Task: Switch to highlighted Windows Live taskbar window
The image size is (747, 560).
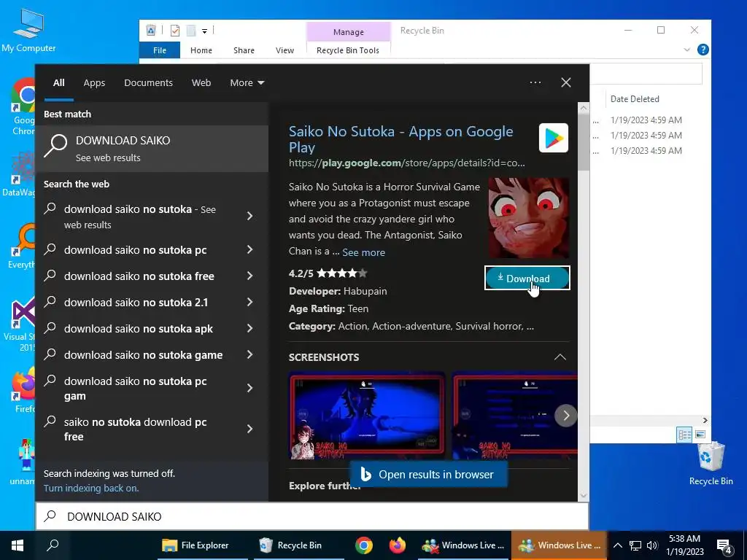Action: pyautogui.click(x=560, y=545)
